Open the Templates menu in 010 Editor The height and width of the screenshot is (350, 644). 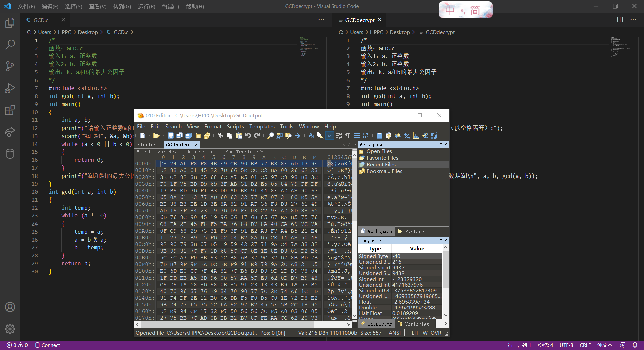pyautogui.click(x=262, y=126)
